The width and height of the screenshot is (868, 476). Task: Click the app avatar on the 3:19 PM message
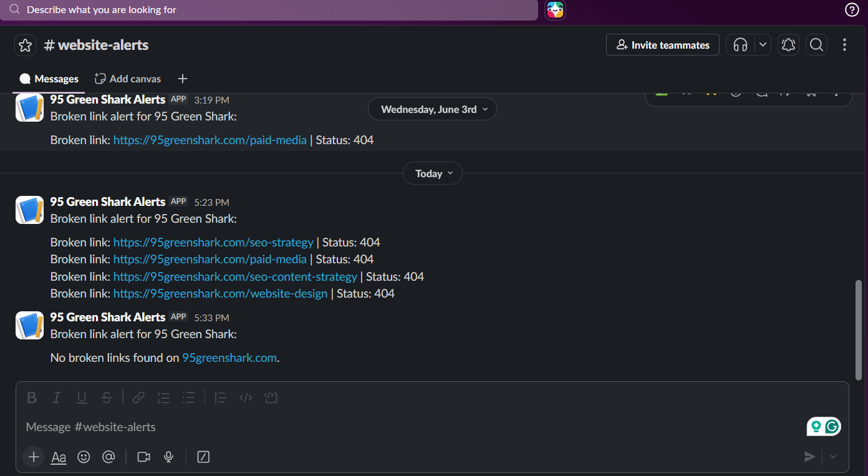pos(29,107)
